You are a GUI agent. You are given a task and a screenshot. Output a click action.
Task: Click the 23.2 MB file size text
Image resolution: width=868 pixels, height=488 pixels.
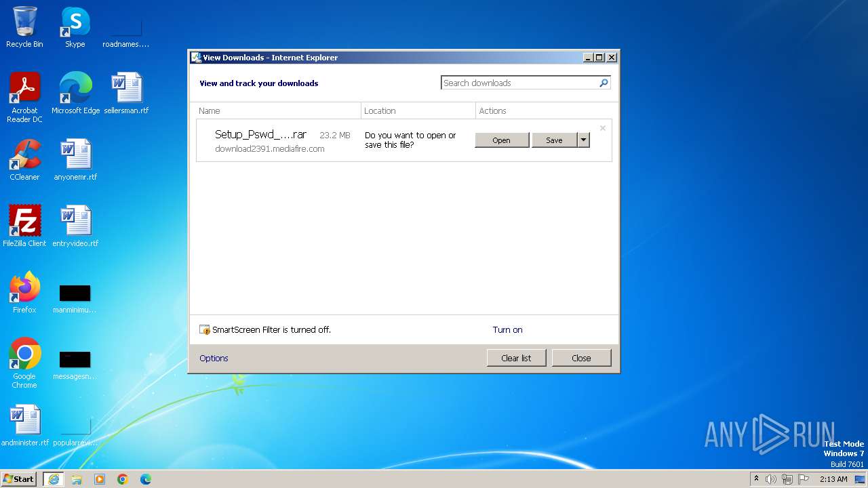(x=335, y=136)
